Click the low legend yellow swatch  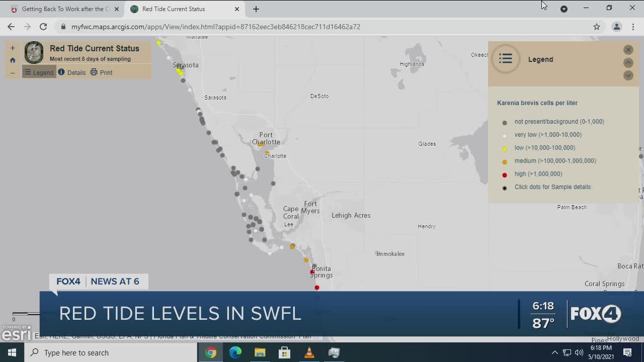tap(505, 149)
